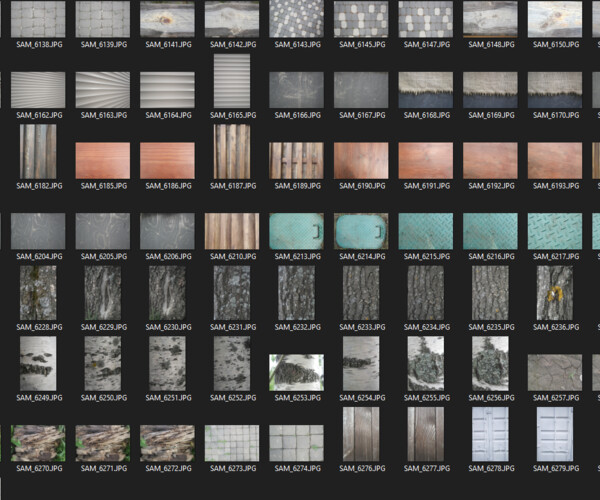Select the SAM_6234.JPG thumbnail

coord(426,293)
